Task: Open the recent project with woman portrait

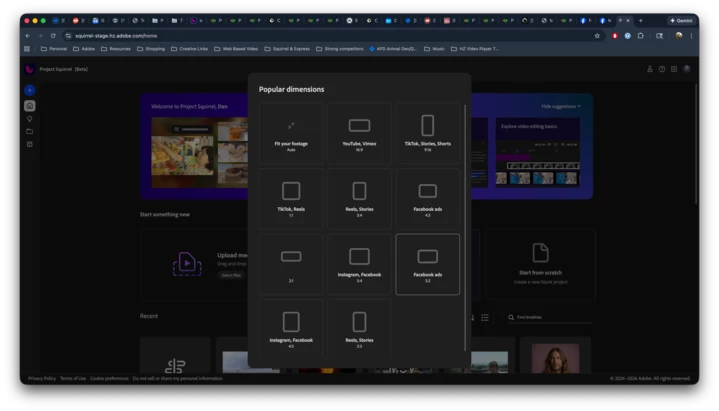Action: tap(555, 356)
